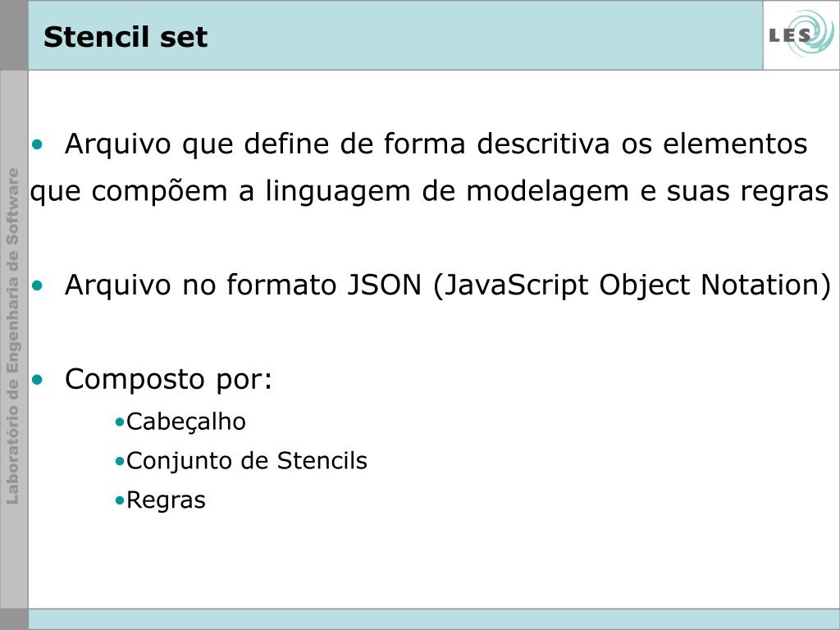Click Arquivo que define de forma descritiva
Viewport: 840px width, 630px height.
point(337,144)
